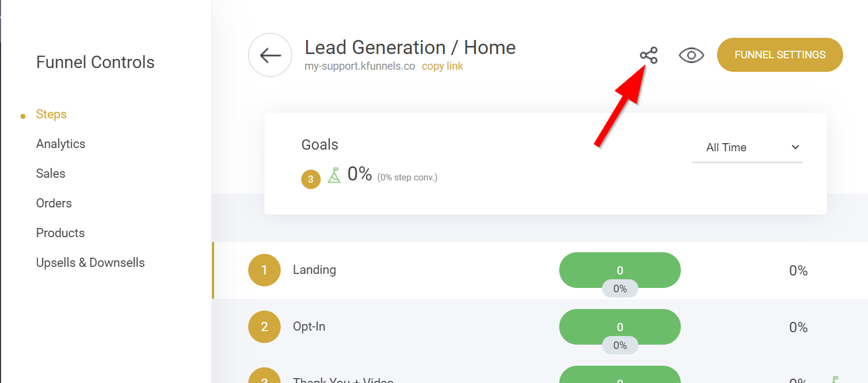Open Funnel Settings
Screen dimensions: 868x383
click(x=780, y=55)
